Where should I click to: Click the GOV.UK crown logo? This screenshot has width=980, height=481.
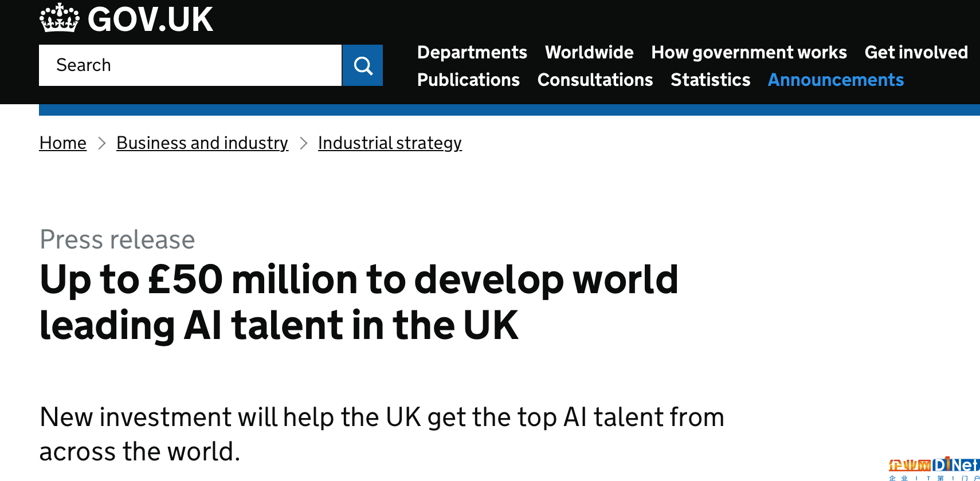[60, 18]
